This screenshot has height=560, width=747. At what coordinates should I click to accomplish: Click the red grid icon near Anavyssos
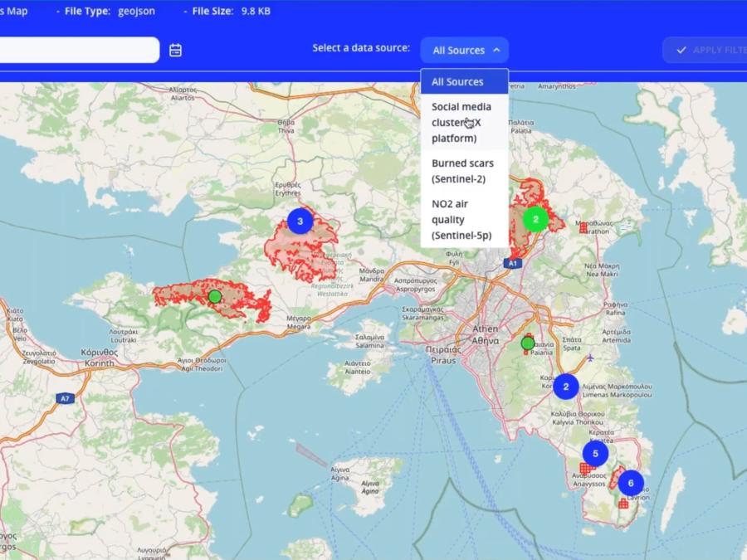click(x=585, y=469)
